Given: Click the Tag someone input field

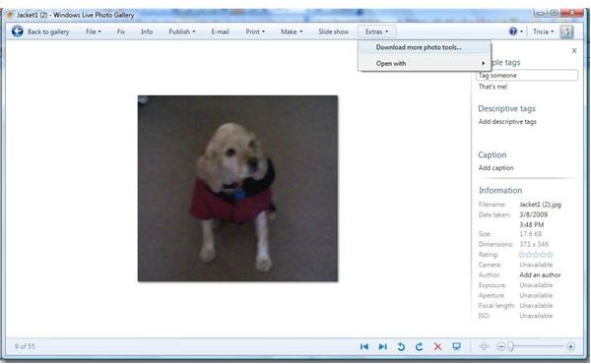Looking at the screenshot, I should pyautogui.click(x=527, y=76).
